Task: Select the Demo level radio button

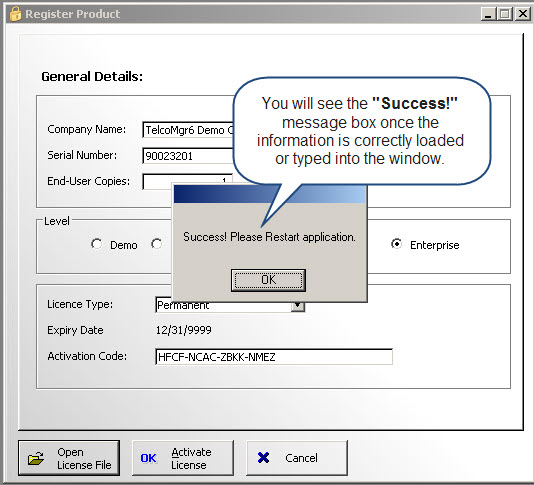Action: tap(96, 244)
